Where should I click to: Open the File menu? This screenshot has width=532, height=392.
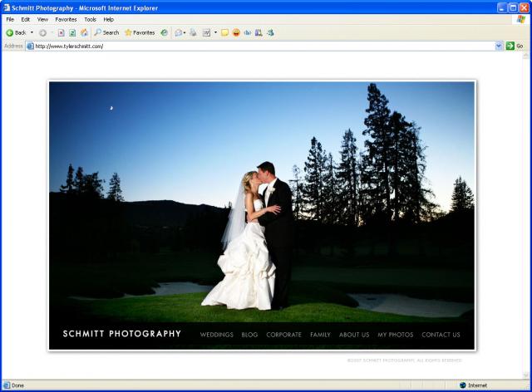(x=10, y=19)
